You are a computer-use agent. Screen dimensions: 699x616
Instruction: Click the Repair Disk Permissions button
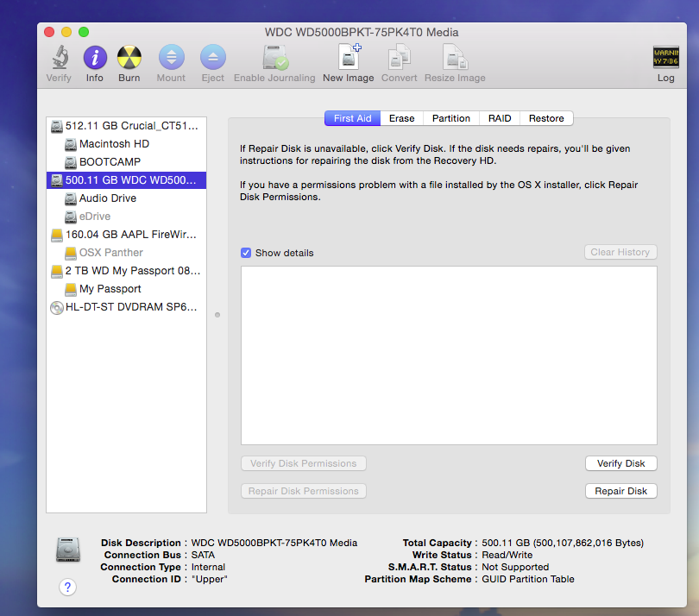point(304,491)
